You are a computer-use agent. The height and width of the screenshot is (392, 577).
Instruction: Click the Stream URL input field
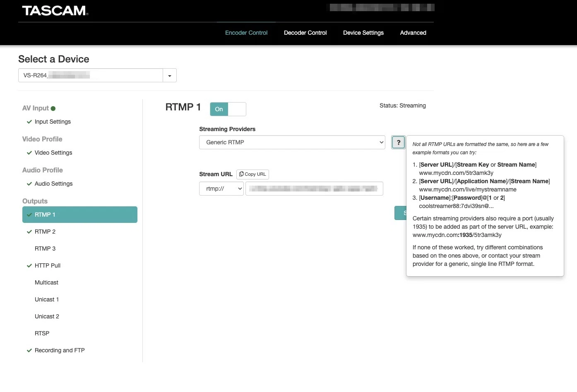pyautogui.click(x=314, y=189)
